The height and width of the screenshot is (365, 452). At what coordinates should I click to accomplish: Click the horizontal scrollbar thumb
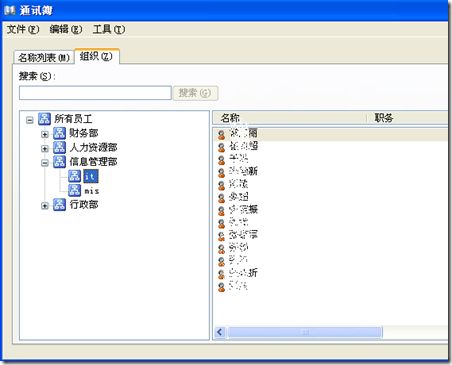pyautogui.click(x=305, y=332)
